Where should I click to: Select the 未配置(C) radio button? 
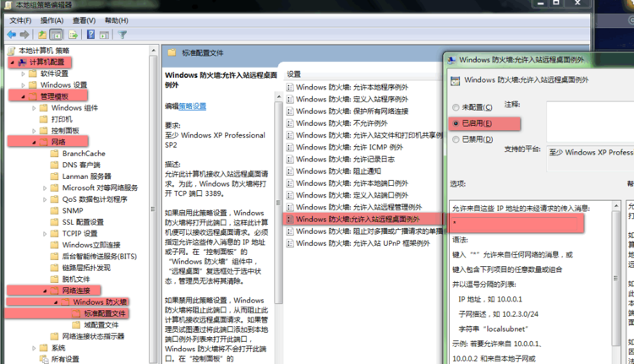(x=457, y=108)
